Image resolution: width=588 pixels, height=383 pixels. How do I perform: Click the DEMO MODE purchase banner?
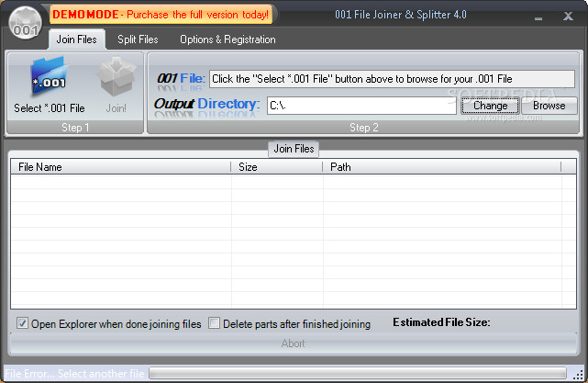coord(161,15)
